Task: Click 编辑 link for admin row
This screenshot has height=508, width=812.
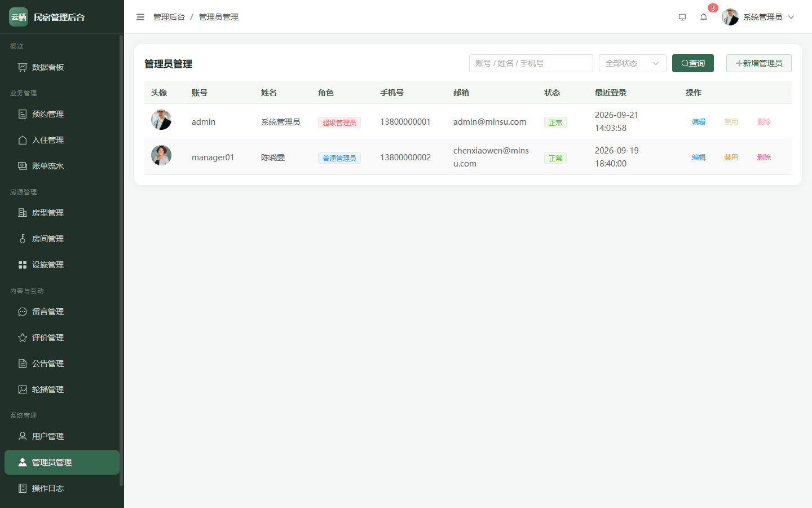Action: (x=699, y=122)
